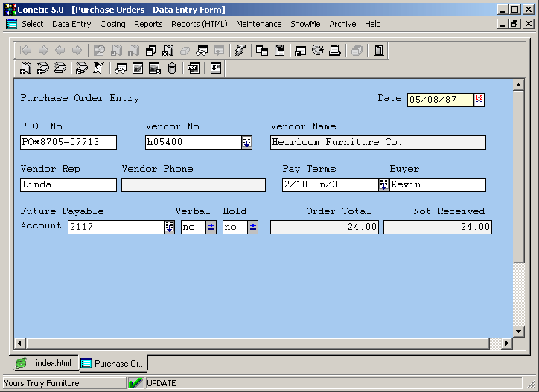
Task: Expand the Vendor No. lookup dropdown
Action: (246, 143)
